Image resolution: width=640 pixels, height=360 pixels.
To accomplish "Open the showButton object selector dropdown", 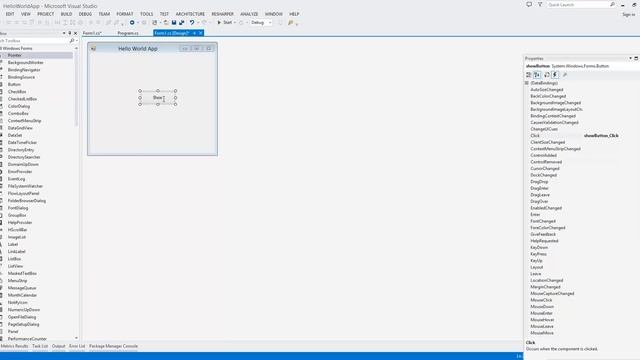I will coord(582,66).
